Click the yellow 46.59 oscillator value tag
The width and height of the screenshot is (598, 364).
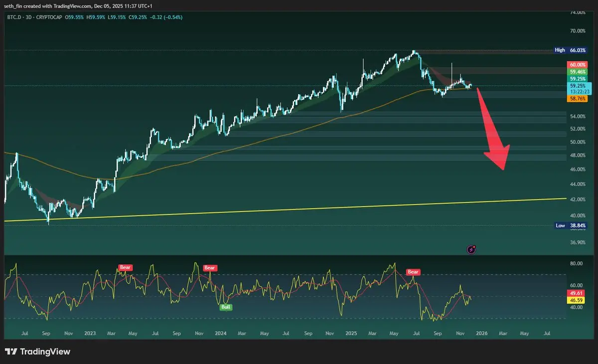(x=576, y=301)
